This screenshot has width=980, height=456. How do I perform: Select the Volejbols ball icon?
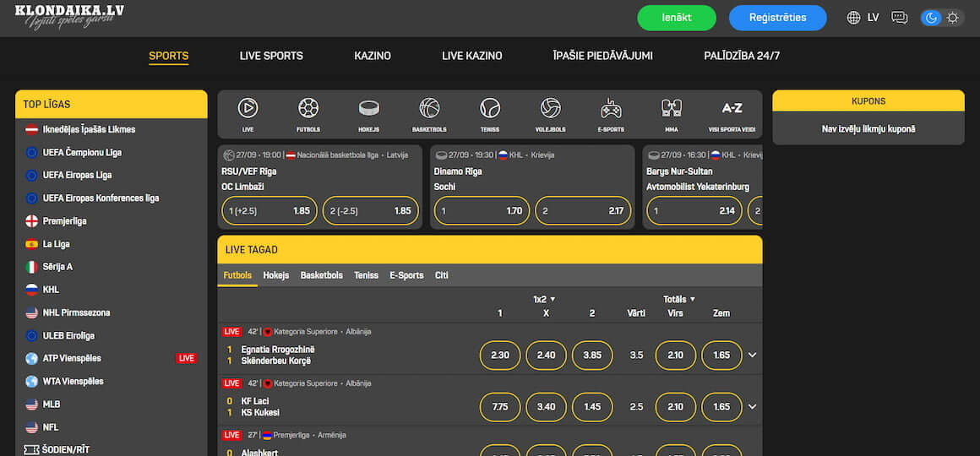pyautogui.click(x=551, y=108)
